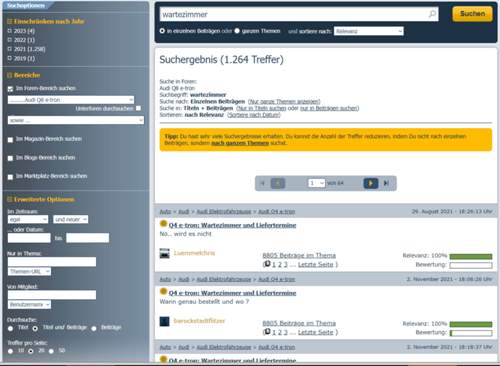Enable 'Im Blogs-Bereich suchen' checkbox

point(10,158)
